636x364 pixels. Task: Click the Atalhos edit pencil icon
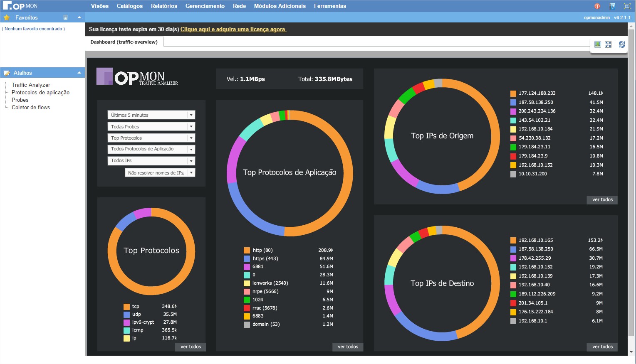[7, 73]
